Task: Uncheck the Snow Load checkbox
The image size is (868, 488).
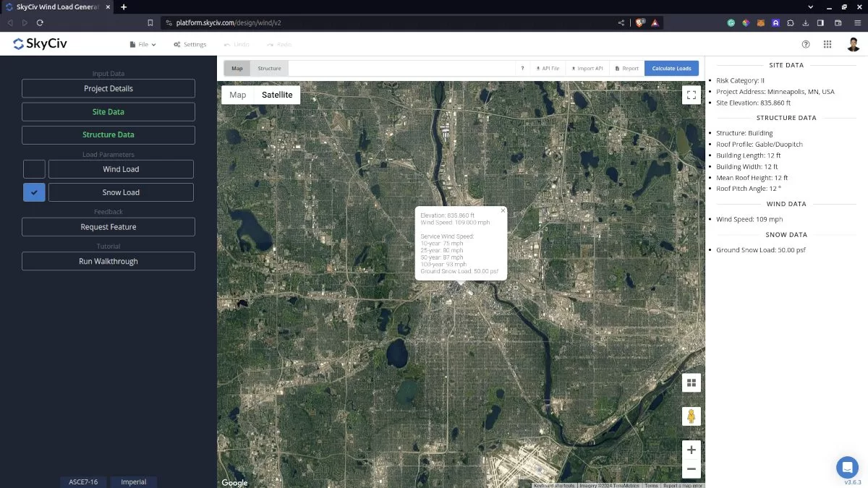Action: (x=34, y=192)
